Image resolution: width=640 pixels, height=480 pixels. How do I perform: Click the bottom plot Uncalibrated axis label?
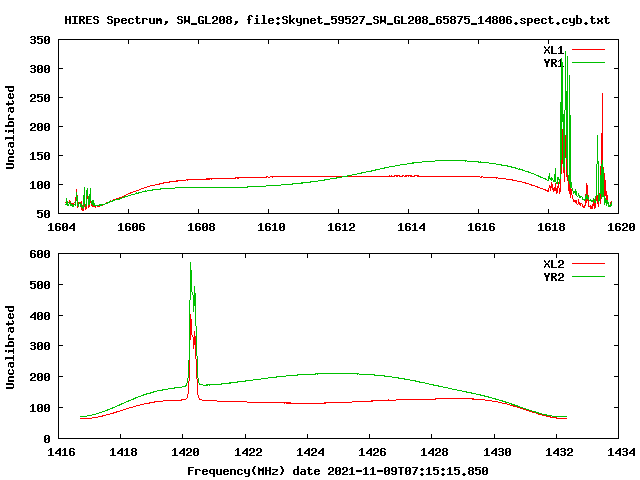click(10, 347)
